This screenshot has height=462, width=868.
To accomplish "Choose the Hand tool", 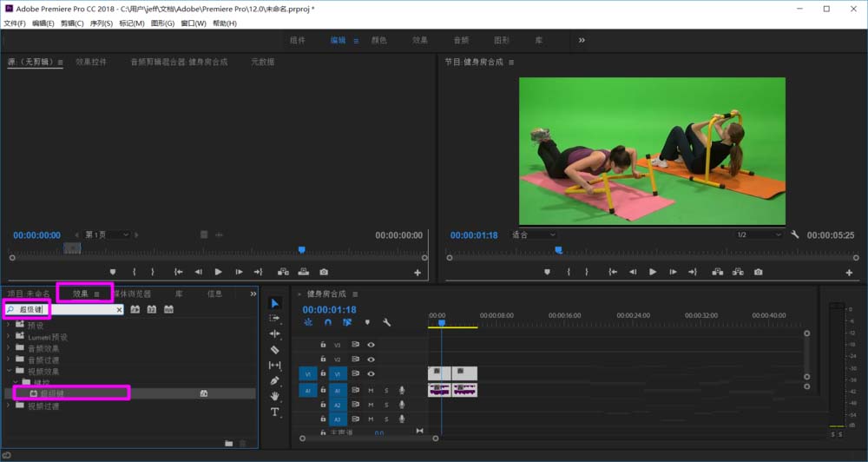I will (x=275, y=396).
